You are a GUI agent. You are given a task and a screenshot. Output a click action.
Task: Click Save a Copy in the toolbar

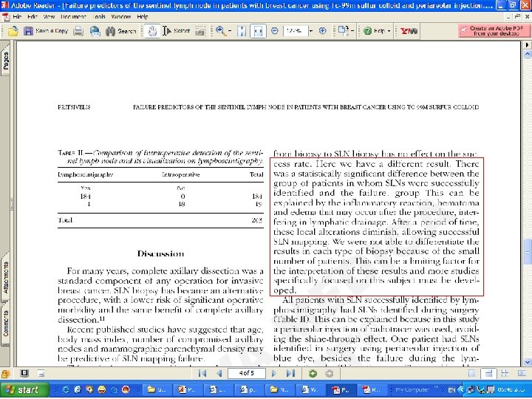tap(46, 31)
